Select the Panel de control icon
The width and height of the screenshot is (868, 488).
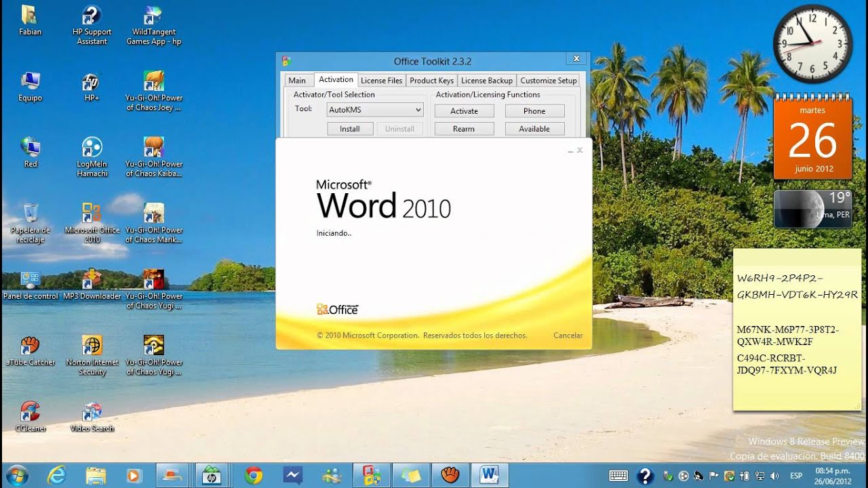pyautogui.click(x=31, y=285)
